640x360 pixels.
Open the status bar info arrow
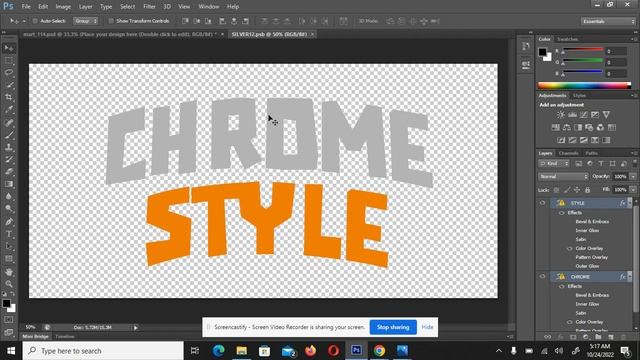click(136, 327)
